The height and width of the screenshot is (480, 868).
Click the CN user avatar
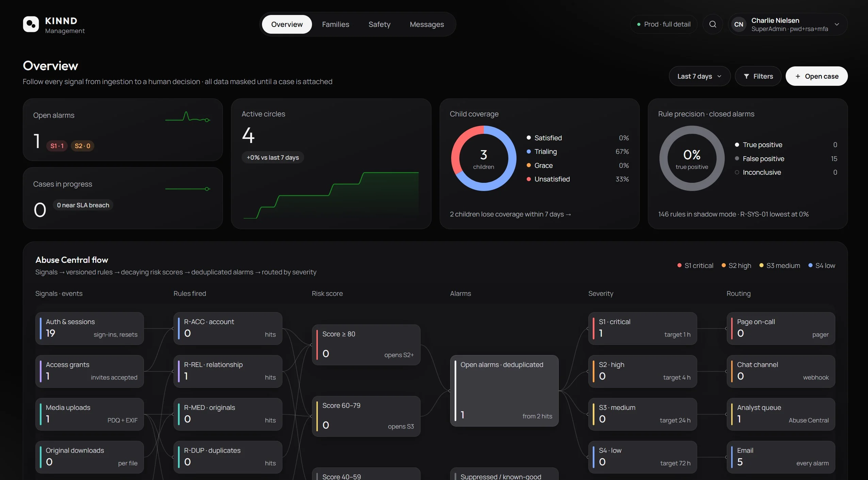point(739,24)
